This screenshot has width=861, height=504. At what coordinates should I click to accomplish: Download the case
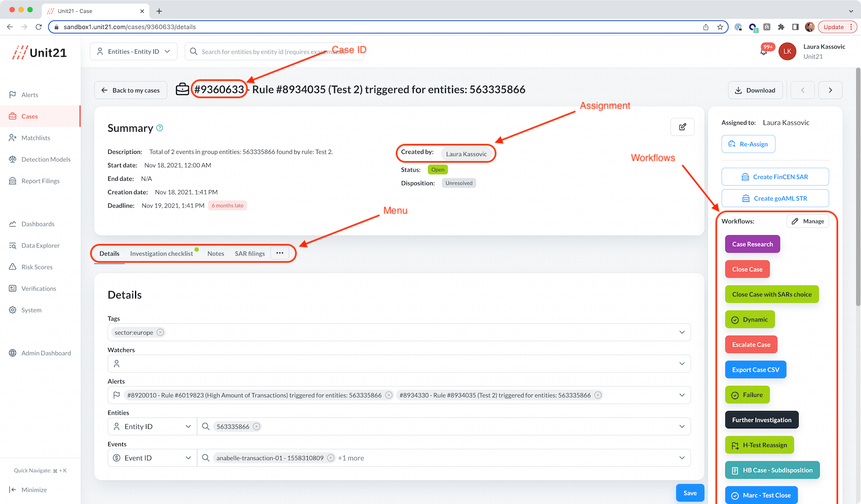coord(755,90)
